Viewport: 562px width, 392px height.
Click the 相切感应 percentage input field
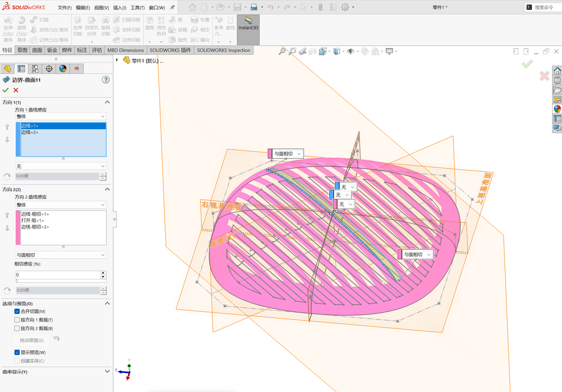pos(57,275)
